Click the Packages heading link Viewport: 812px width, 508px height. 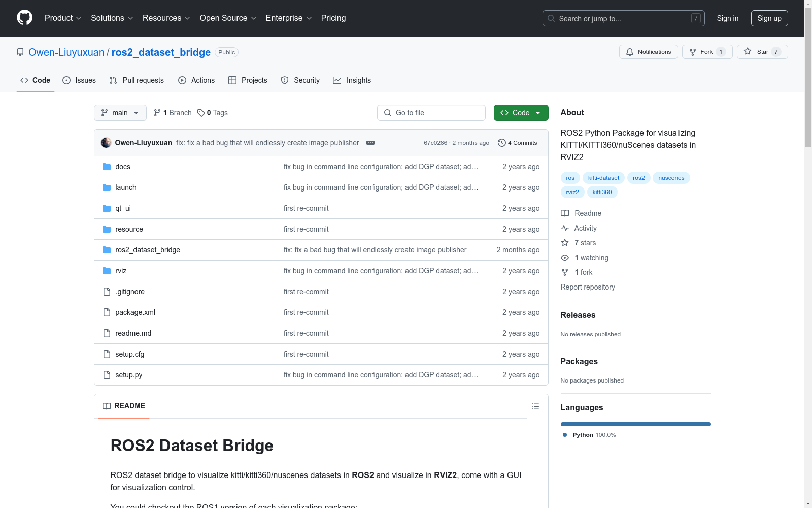[579, 361]
